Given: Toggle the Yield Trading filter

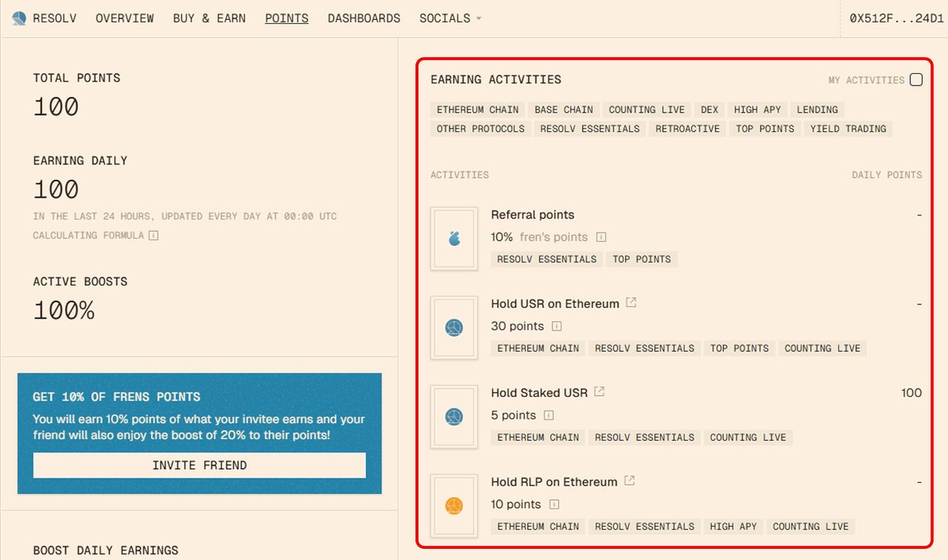Looking at the screenshot, I should [847, 128].
